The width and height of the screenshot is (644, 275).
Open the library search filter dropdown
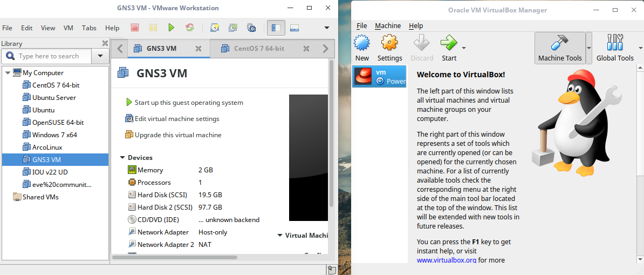coord(100,56)
